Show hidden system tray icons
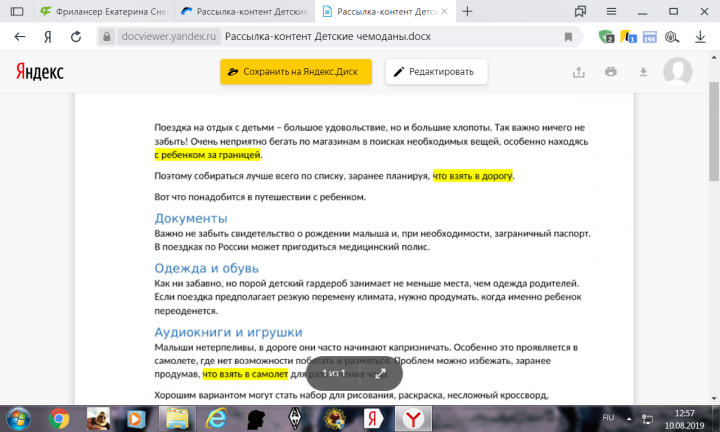720x432 pixels. pos(629,419)
